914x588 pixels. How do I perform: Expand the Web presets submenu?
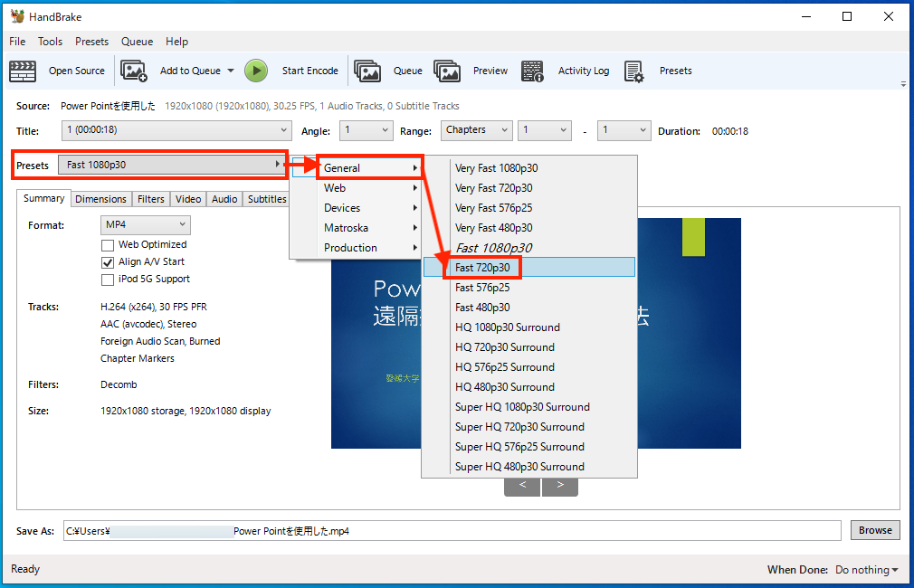point(356,187)
